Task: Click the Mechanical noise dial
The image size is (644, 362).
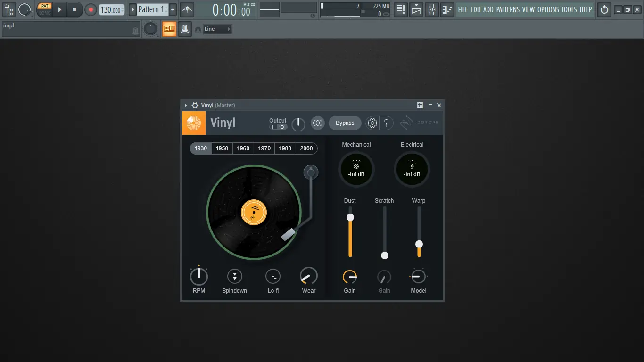Action: [x=356, y=169]
